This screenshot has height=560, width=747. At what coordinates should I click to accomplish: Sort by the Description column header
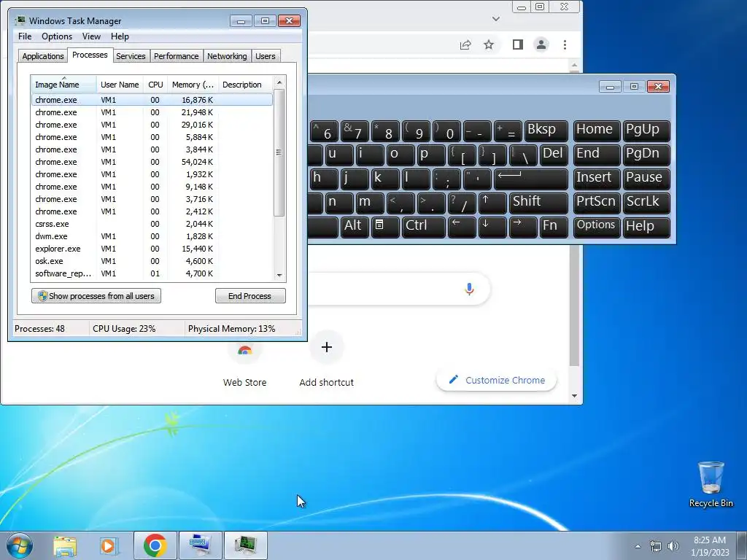tap(245, 85)
